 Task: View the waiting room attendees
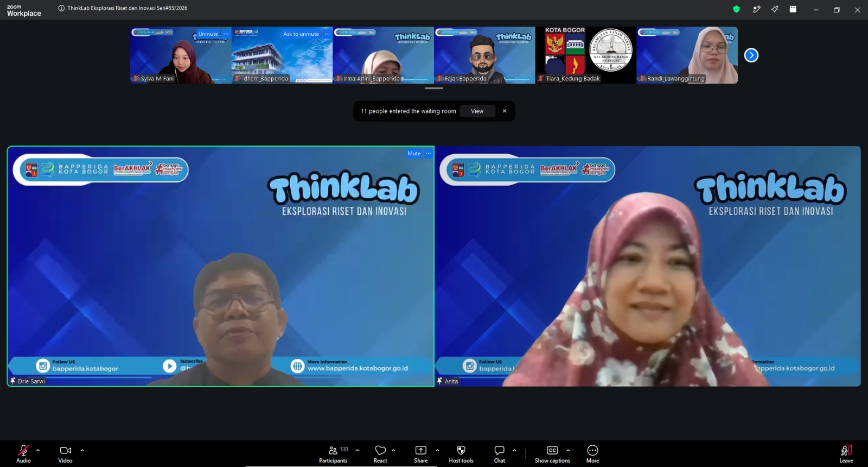477,111
